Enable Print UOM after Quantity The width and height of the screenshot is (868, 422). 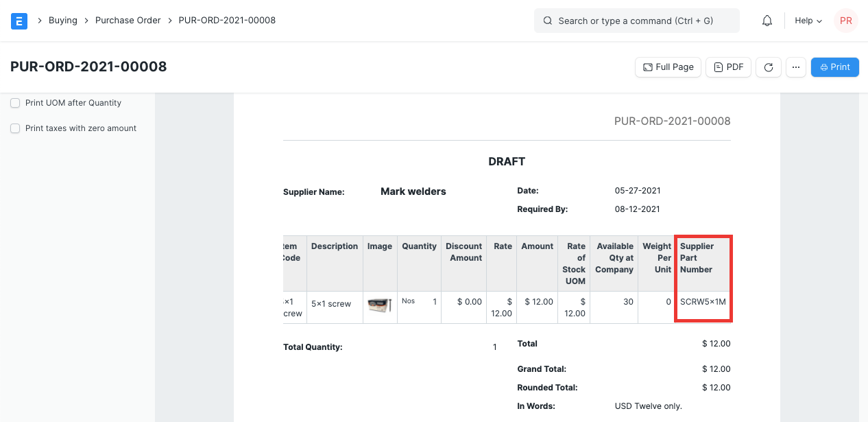pyautogui.click(x=15, y=102)
